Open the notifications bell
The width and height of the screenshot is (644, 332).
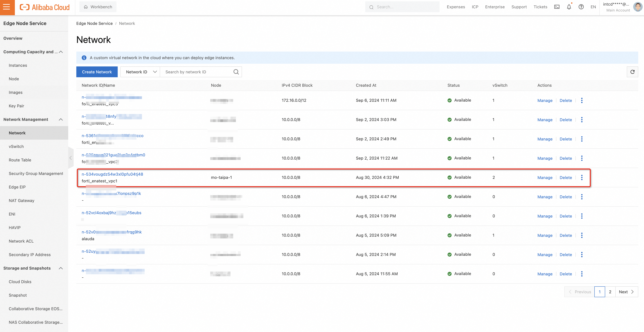click(x=569, y=7)
